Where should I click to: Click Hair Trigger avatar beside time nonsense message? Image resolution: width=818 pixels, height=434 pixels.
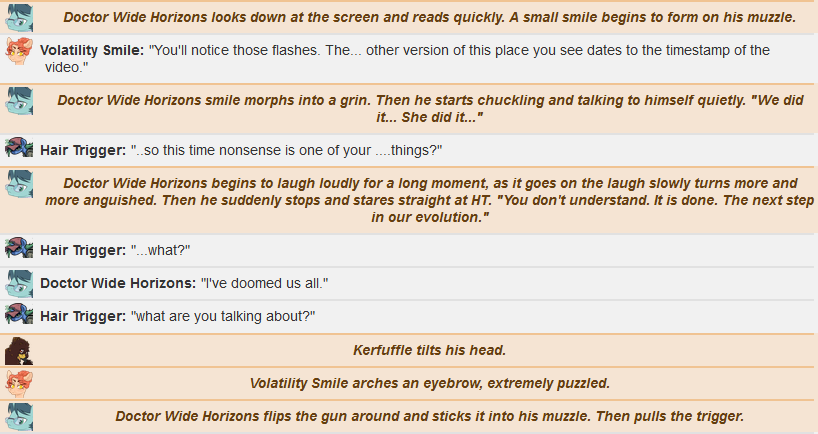tap(19, 148)
